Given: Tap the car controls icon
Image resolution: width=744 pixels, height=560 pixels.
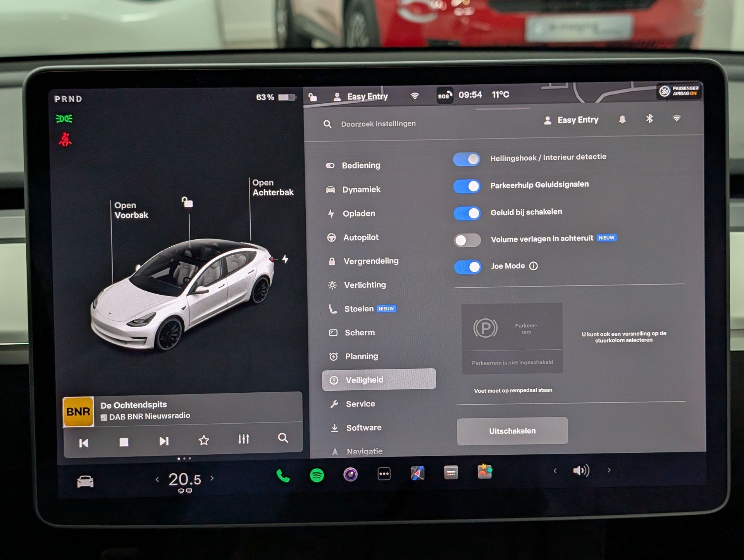Looking at the screenshot, I should click(85, 481).
